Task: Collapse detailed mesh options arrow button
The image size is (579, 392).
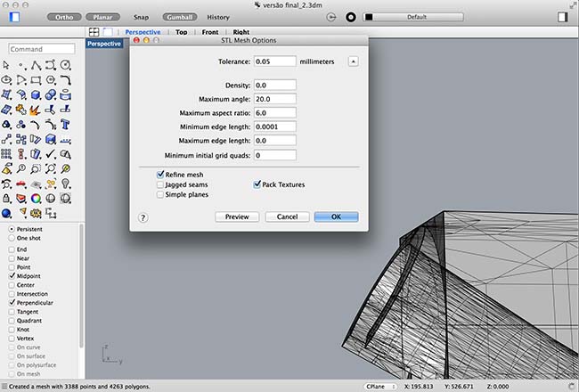Action: click(353, 61)
